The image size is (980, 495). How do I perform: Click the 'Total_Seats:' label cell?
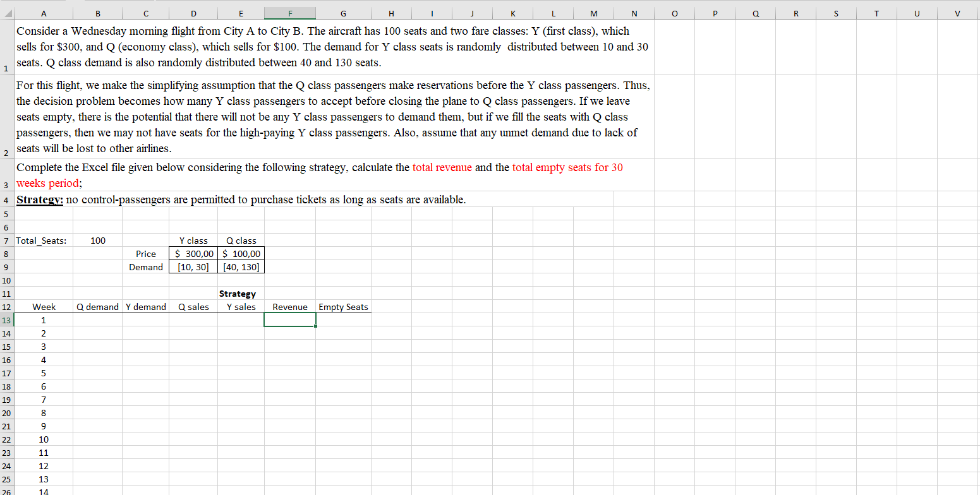click(44, 241)
